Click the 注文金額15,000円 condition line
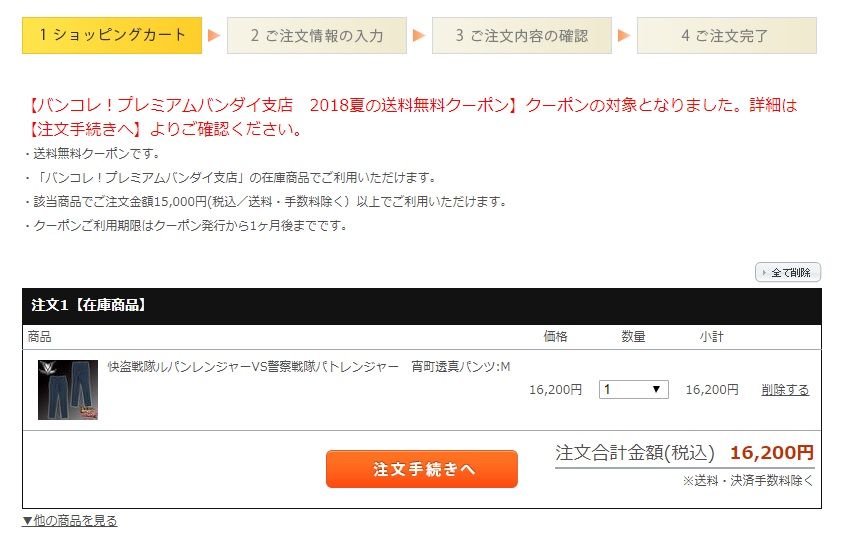Screen dimensions: 846x551 pos(265,202)
